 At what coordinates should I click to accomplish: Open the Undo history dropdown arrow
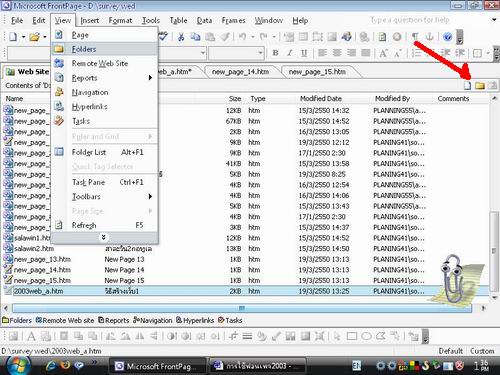tap(252, 37)
